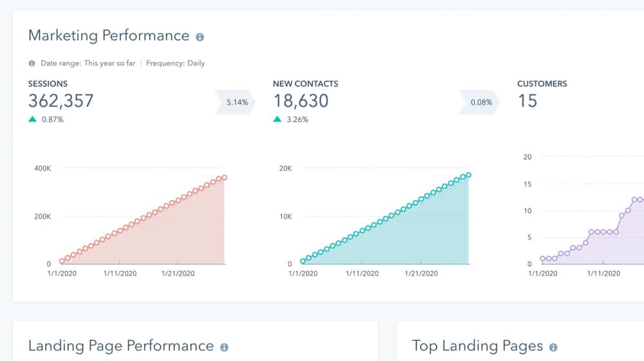
Task: Click the 20K axis label on New Contacts chart
Action: pos(285,169)
